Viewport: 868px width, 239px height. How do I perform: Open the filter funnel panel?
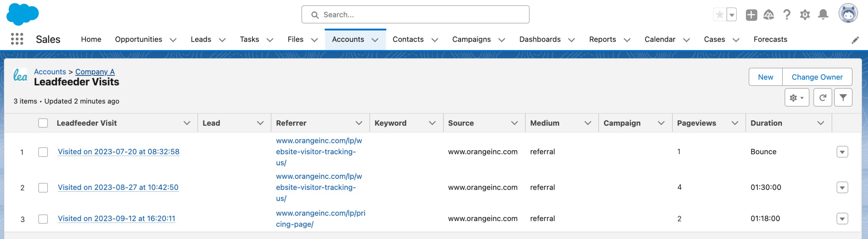click(843, 98)
